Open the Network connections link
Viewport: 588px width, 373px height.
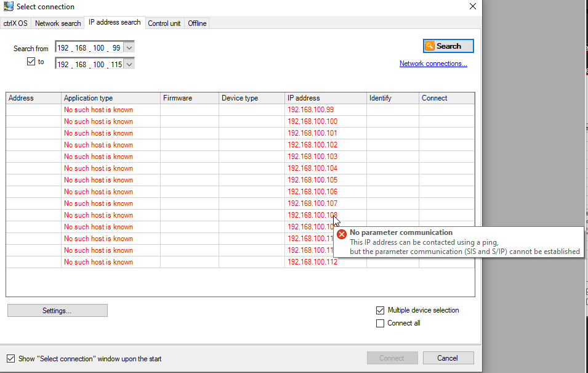click(433, 64)
